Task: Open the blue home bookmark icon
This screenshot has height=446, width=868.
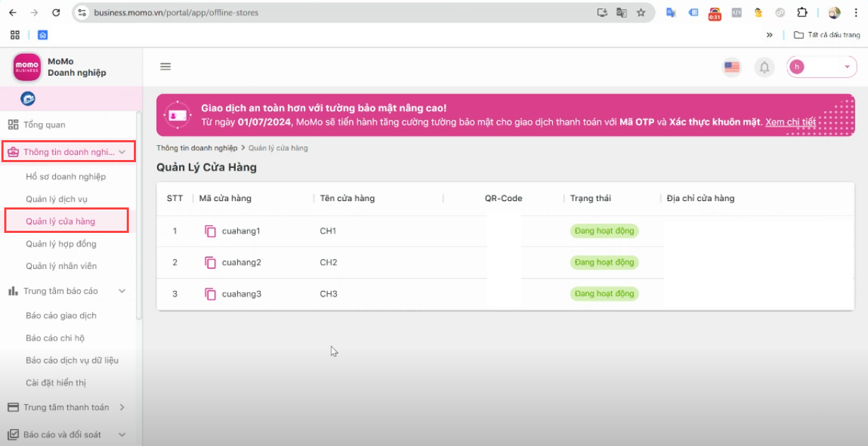Action: click(42, 35)
